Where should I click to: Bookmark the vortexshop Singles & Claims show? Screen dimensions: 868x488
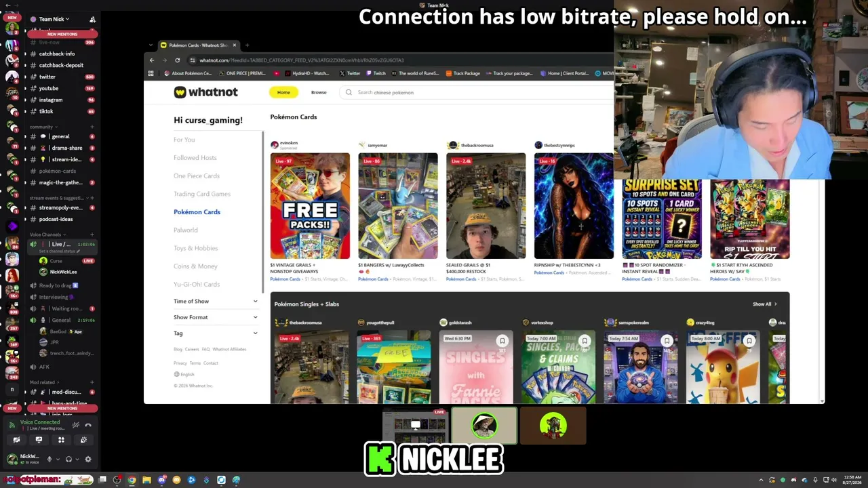pos(585,341)
